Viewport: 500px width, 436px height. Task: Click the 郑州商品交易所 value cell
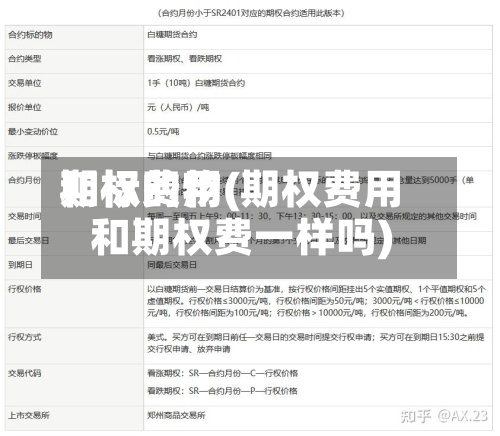point(176,415)
